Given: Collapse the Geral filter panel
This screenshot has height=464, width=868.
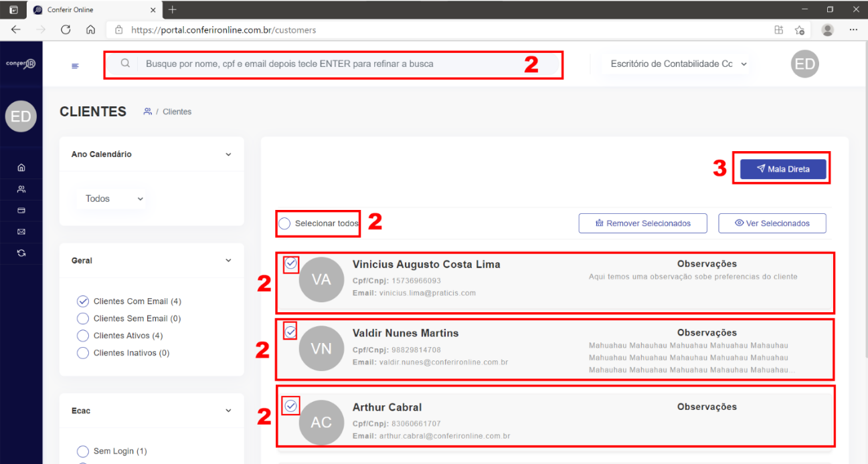Looking at the screenshot, I should [228, 261].
